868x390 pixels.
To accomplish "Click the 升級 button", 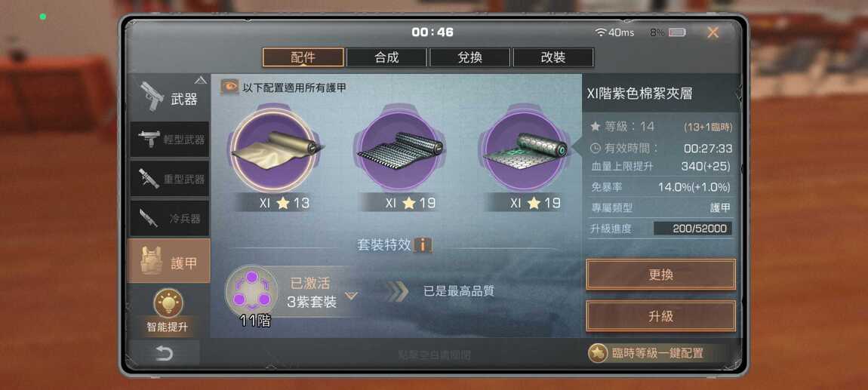I will pos(660,316).
